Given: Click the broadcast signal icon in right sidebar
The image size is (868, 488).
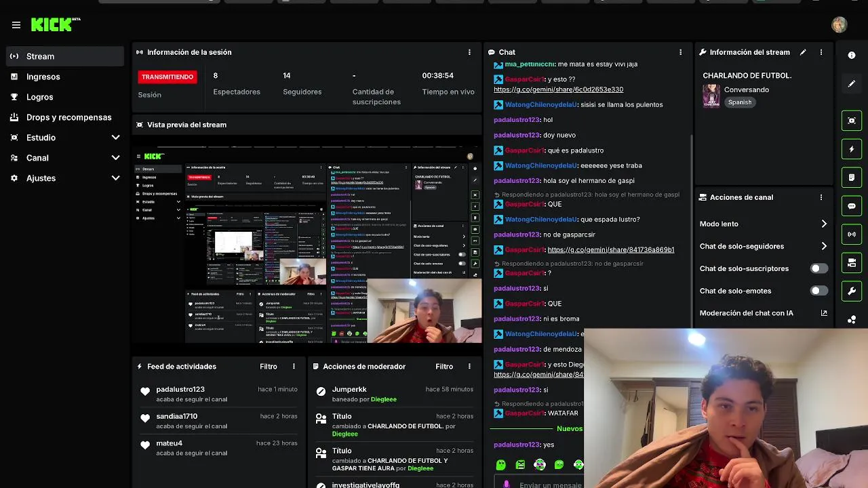Looking at the screenshot, I should [x=852, y=235].
